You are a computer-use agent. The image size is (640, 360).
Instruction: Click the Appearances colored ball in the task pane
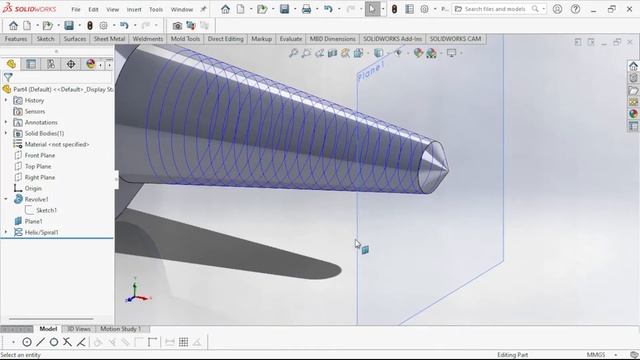point(633,114)
